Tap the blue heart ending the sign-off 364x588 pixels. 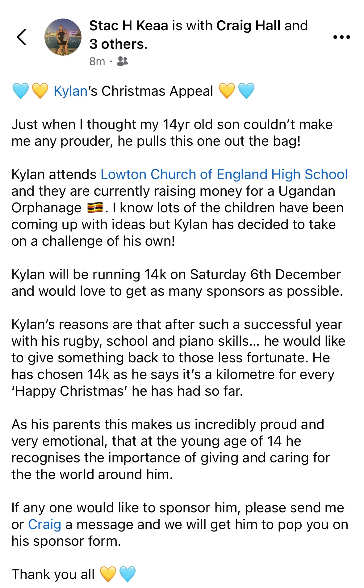127,574
